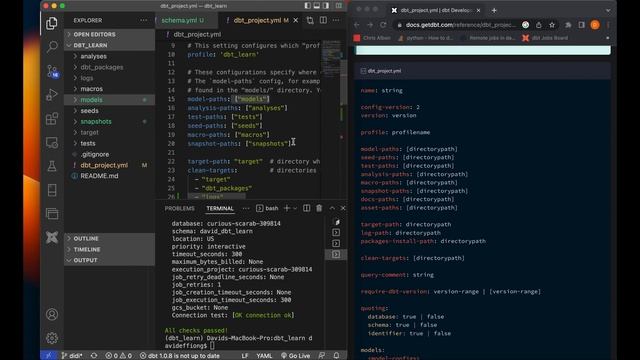
Task: Synchronize changes in status bar
Action: [94, 356]
